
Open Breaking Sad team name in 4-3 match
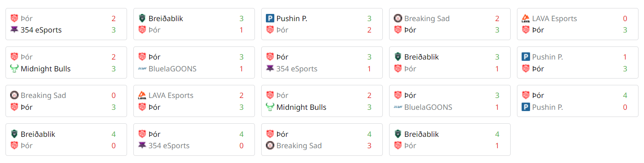tap(299, 146)
